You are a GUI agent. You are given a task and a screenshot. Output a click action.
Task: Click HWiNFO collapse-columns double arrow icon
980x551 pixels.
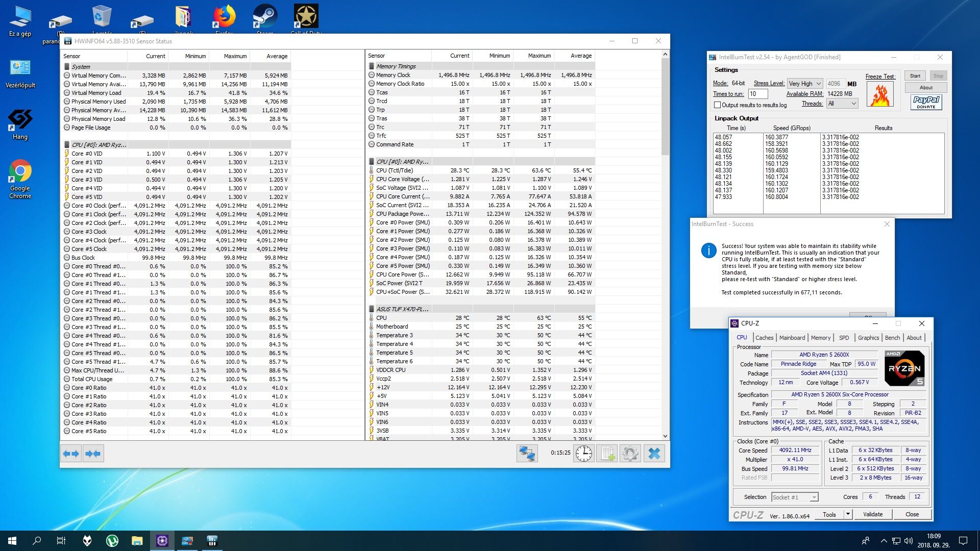[x=93, y=454]
